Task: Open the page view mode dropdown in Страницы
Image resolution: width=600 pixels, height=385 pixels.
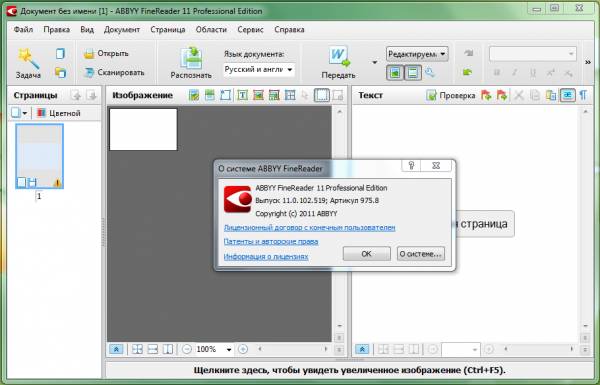Action: 19,113
